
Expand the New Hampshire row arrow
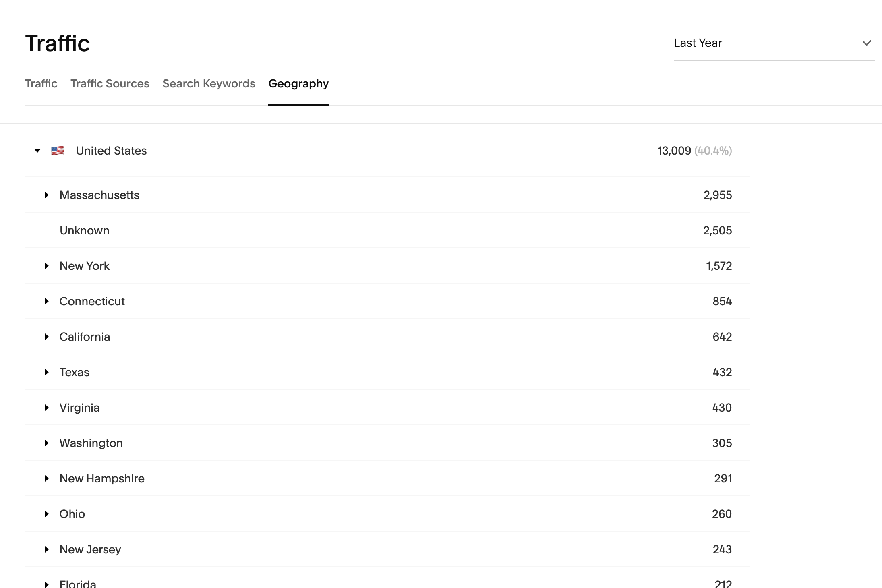[x=47, y=479]
